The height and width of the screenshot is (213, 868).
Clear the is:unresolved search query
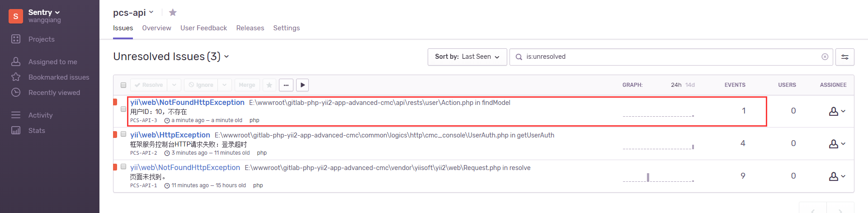click(x=825, y=57)
